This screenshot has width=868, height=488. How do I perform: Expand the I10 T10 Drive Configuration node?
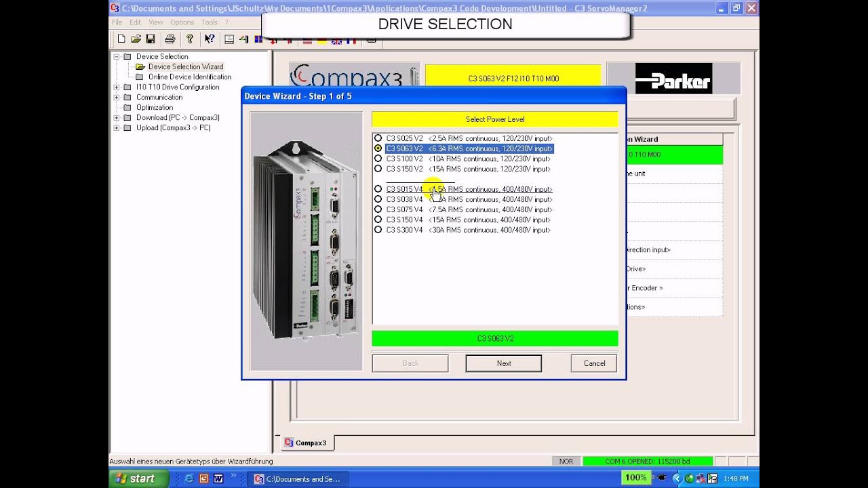click(x=116, y=87)
